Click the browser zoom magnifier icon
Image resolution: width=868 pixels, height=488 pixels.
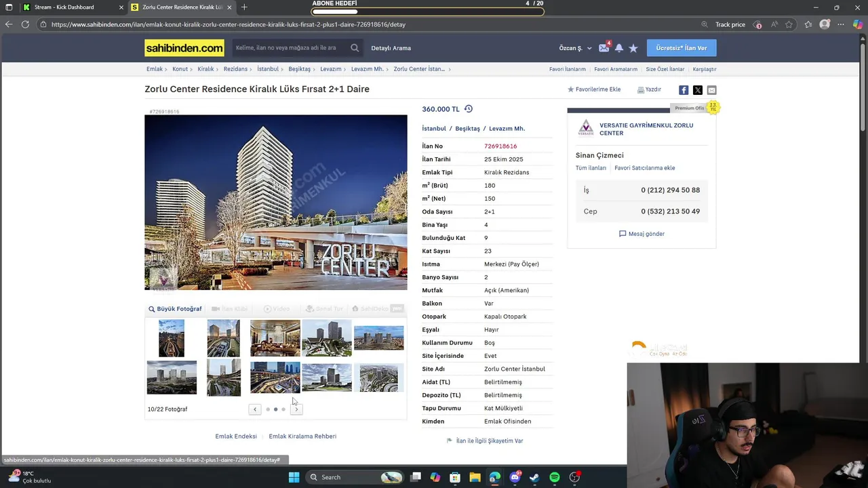705,24
